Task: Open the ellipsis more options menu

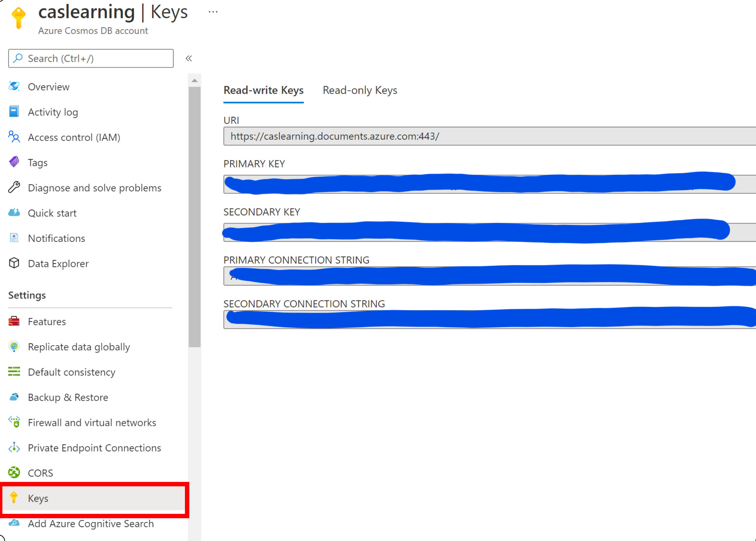Action: pyautogui.click(x=213, y=12)
